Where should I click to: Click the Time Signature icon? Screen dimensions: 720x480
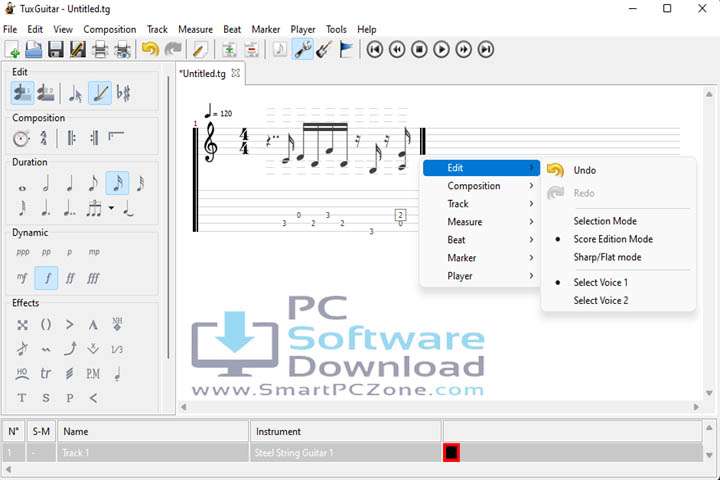pyautogui.click(x=44, y=138)
